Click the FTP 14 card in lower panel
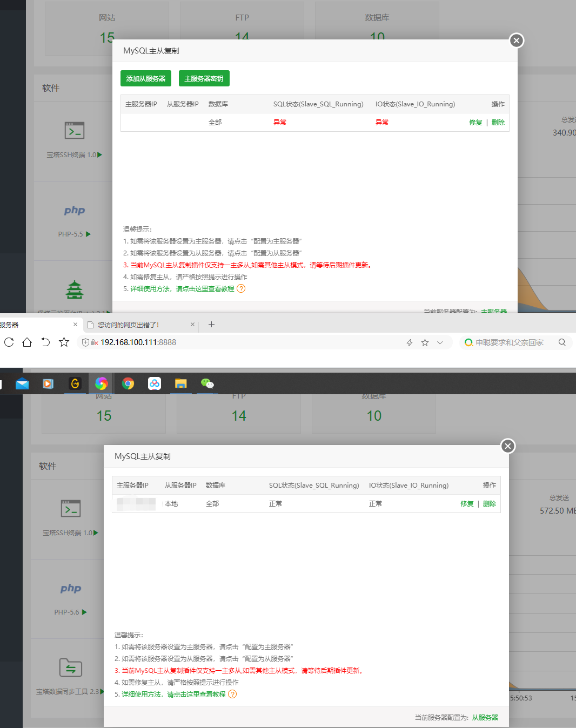 point(239,414)
